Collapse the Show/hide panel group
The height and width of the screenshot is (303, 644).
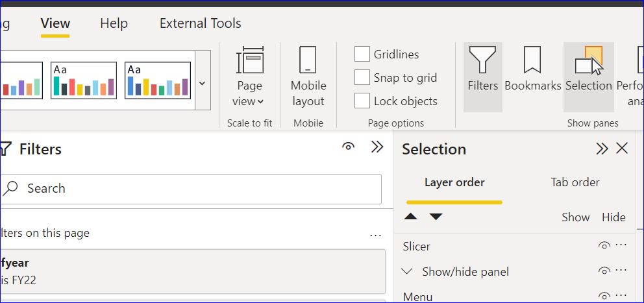pyautogui.click(x=407, y=271)
